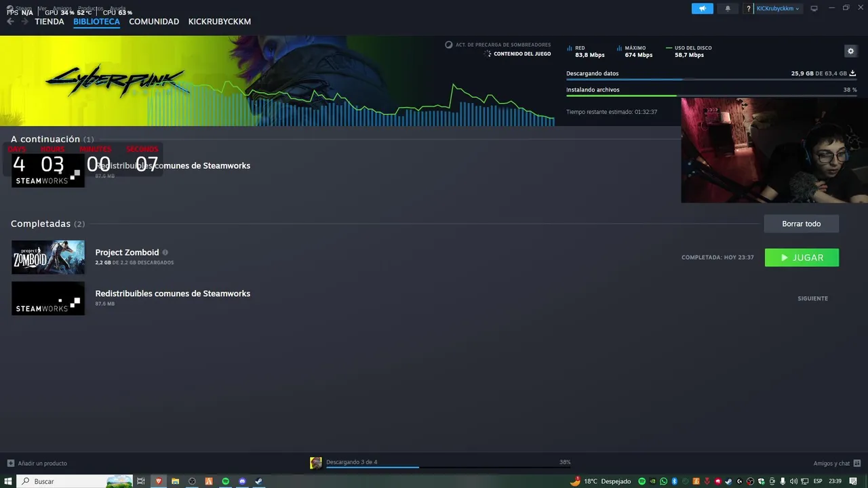Open the volume speaker tray icon
Viewport: 868px width, 488px height.
(793, 481)
